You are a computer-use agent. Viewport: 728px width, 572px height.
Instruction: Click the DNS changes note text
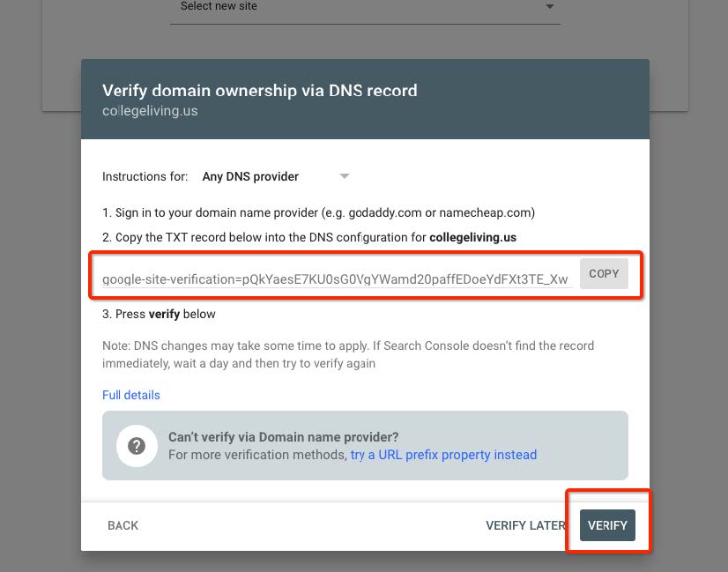348,354
